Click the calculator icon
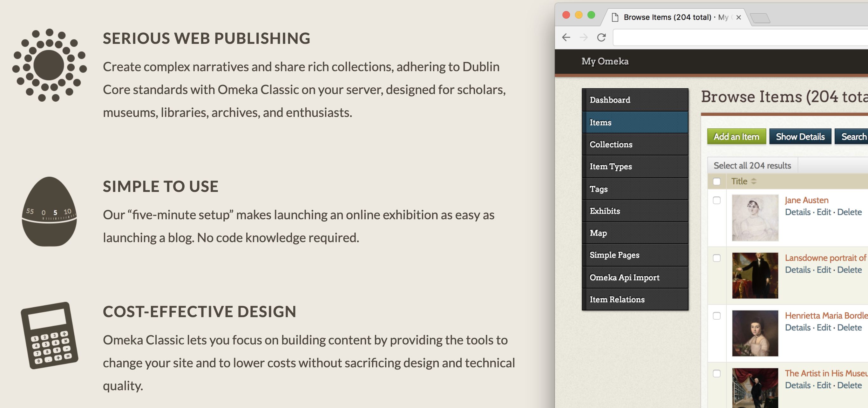Image resolution: width=868 pixels, height=408 pixels. click(x=50, y=335)
